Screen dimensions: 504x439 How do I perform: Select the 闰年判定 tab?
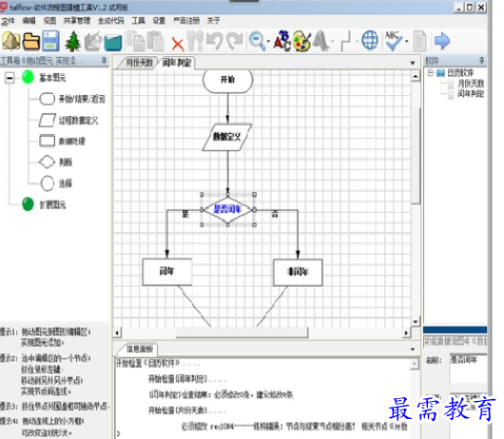click(177, 63)
